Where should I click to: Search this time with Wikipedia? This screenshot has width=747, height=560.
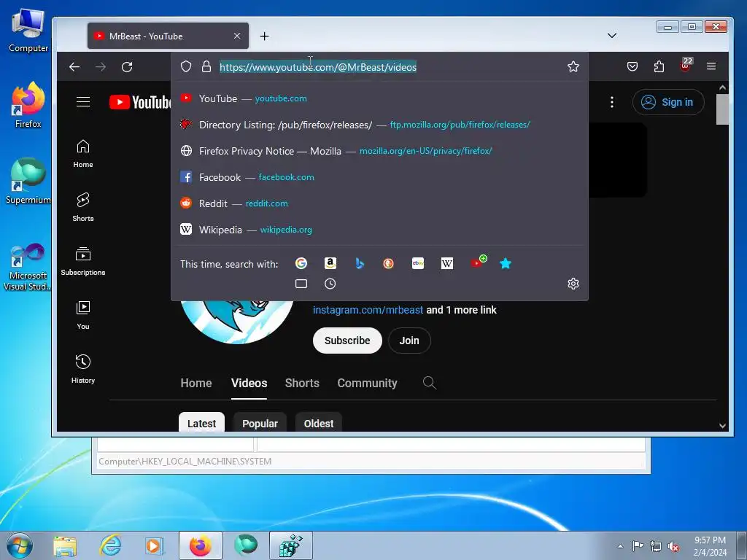[x=447, y=263]
